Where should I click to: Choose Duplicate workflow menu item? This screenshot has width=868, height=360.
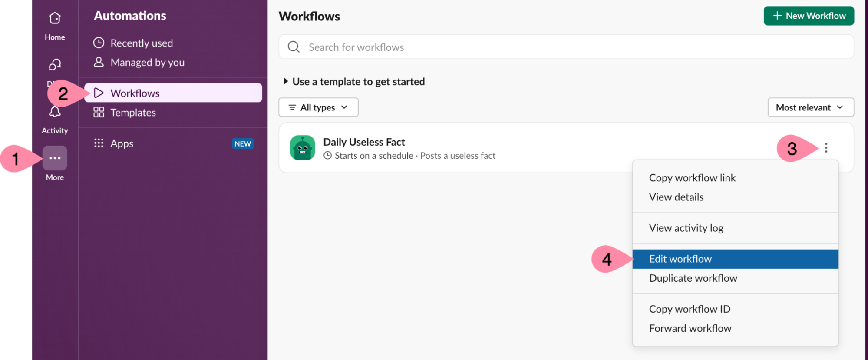[x=693, y=278]
